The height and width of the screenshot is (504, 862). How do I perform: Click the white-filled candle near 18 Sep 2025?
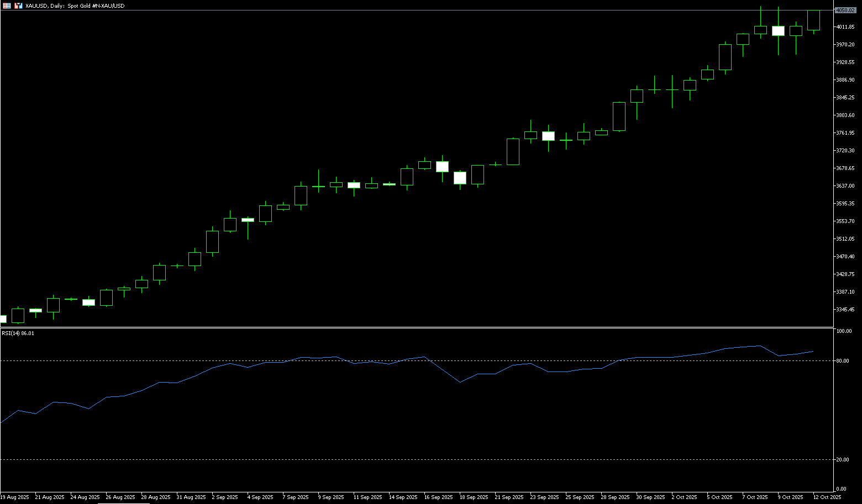coord(460,178)
